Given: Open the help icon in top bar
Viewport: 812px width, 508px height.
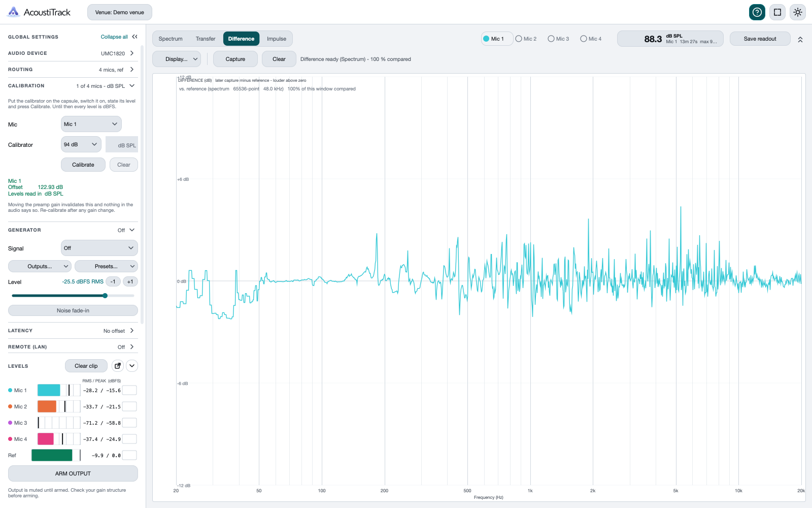Looking at the screenshot, I should [x=757, y=12].
